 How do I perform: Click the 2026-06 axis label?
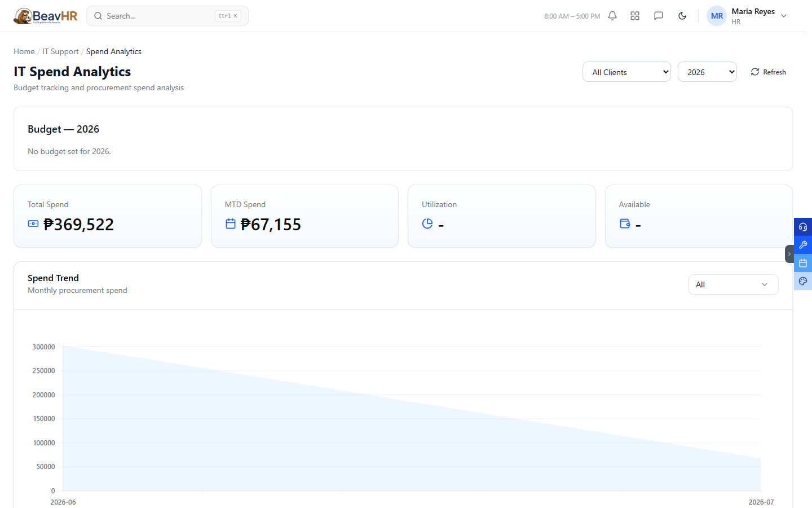pos(63,502)
